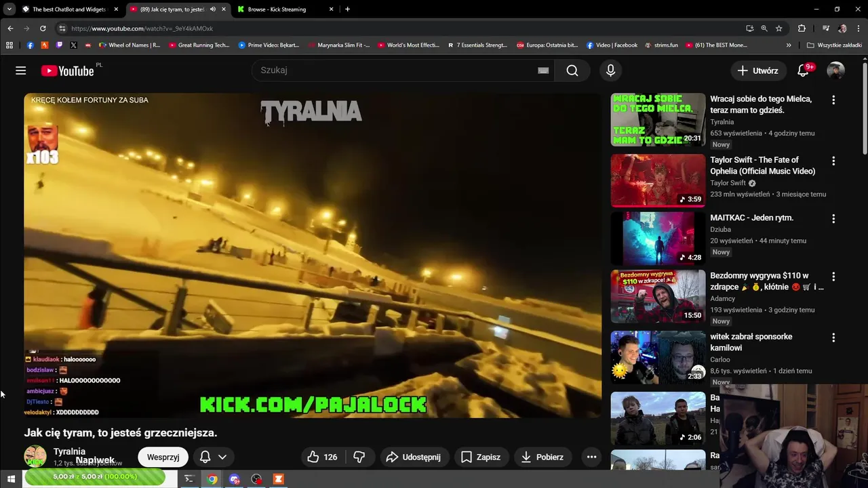Click the Wesprzyj support button

click(x=163, y=457)
